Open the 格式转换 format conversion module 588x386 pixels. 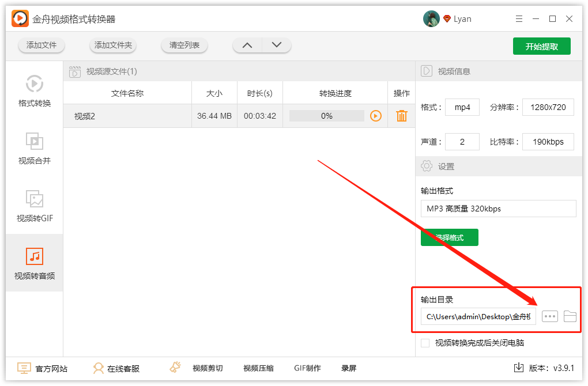(x=35, y=91)
